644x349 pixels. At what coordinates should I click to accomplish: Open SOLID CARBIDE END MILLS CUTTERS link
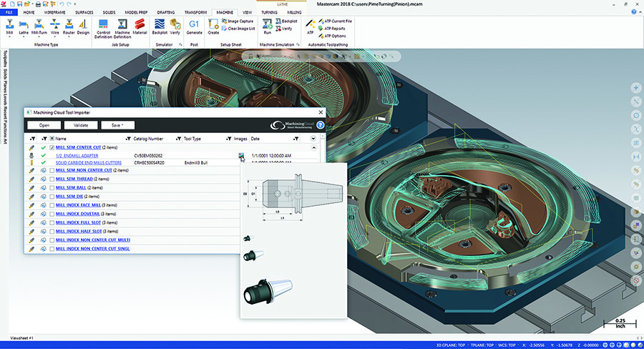pyautogui.click(x=88, y=162)
